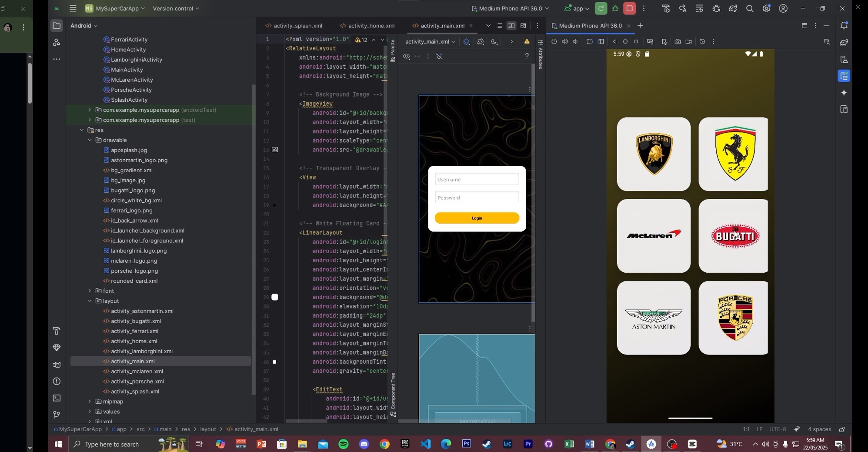The height and width of the screenshot is (452, 868).
Task: Tap the emulator Overview square button
Action: click(636, 42)
